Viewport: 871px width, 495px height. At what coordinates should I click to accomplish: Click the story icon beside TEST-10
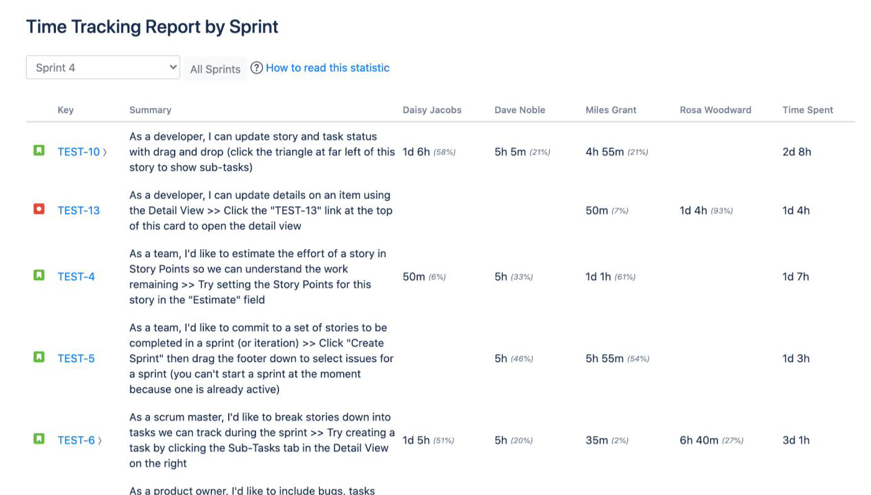39,151
